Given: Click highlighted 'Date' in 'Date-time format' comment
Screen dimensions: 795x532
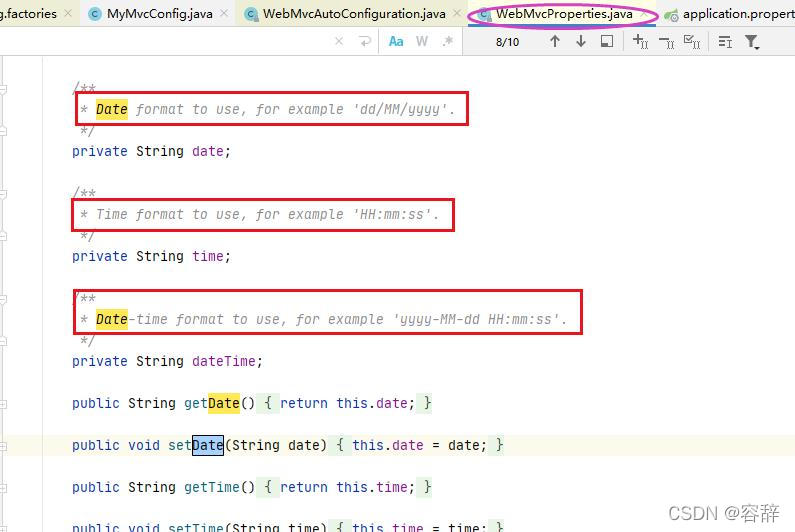Looking at the screenshot, I should (112, 320).
